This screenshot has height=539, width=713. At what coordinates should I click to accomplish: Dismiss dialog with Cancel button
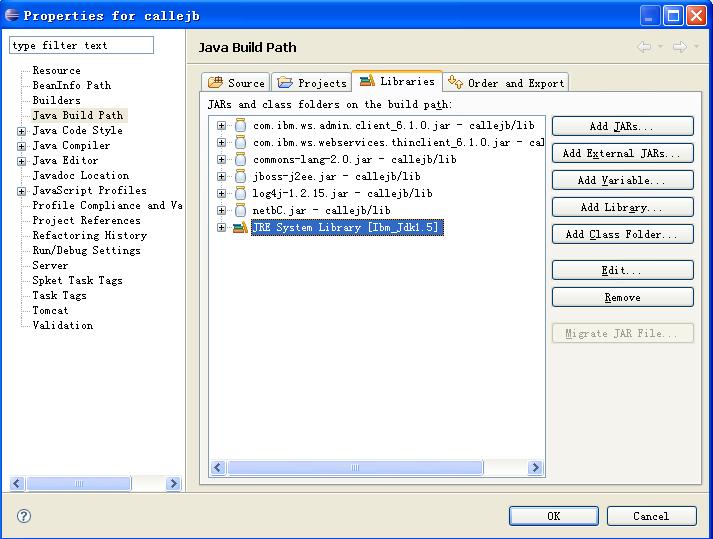tap(652, 516)
